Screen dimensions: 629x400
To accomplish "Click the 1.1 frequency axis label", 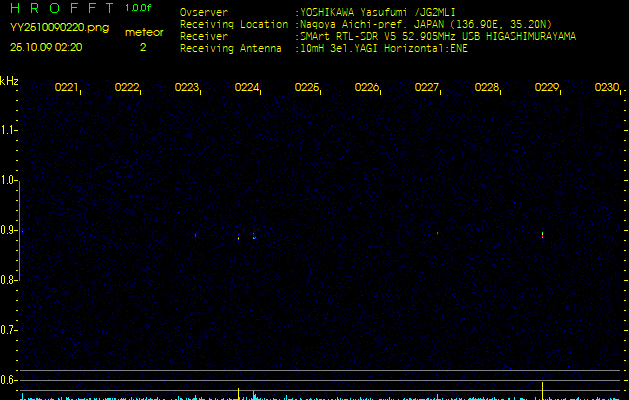I will (x=8, y=130).
